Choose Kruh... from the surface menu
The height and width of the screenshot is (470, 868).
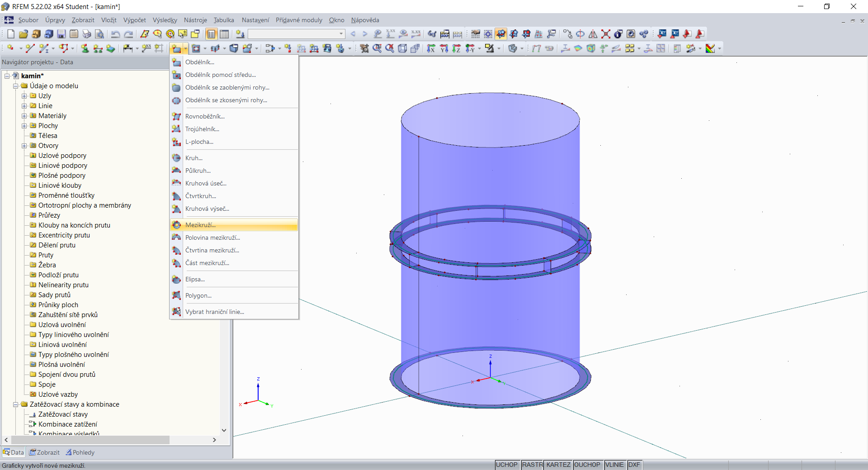234,158
